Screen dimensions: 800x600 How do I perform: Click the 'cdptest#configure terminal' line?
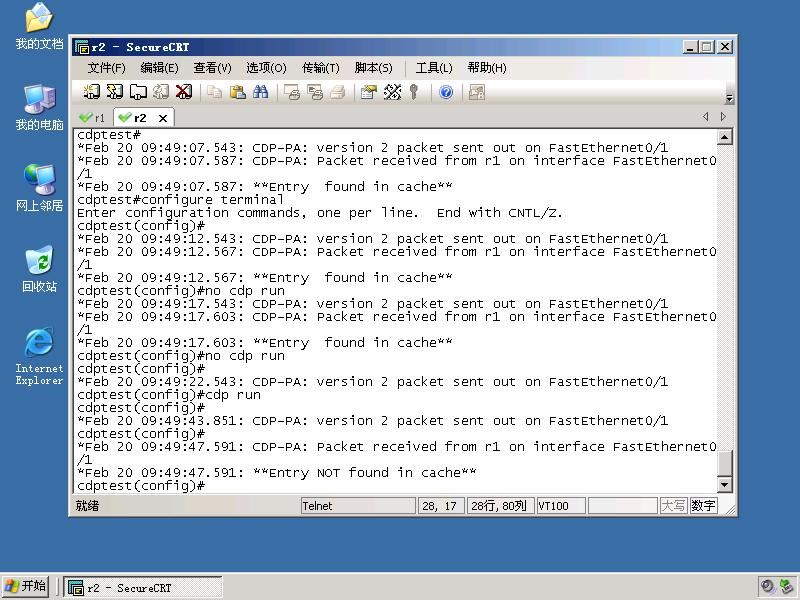(180, 199)
